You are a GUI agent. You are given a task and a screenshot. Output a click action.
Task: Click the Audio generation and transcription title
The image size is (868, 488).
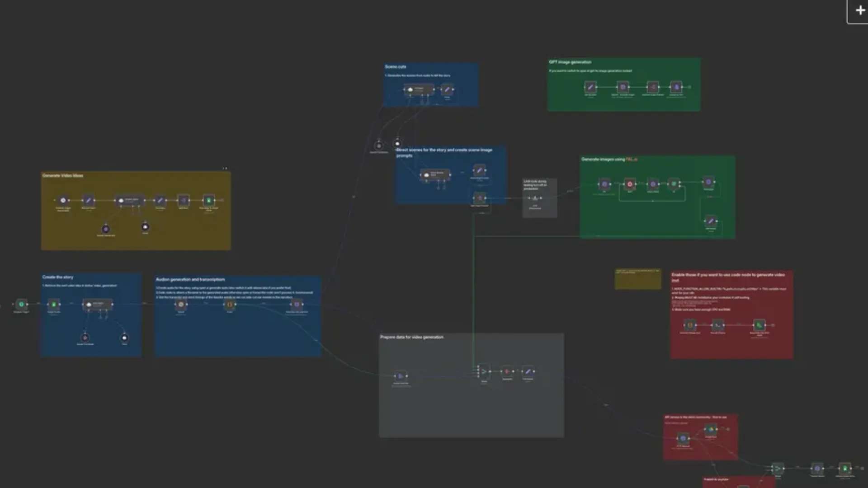click(190, 279)
